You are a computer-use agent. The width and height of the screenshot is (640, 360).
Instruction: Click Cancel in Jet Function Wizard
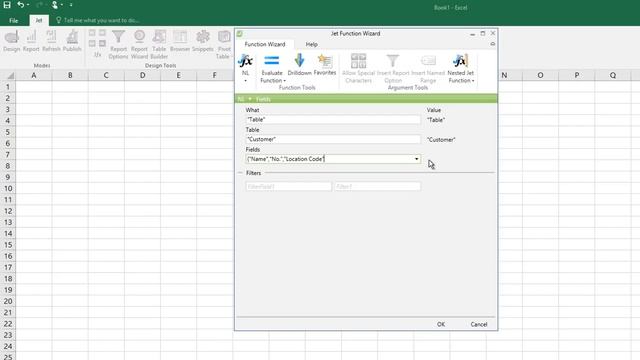pos(479,324)
